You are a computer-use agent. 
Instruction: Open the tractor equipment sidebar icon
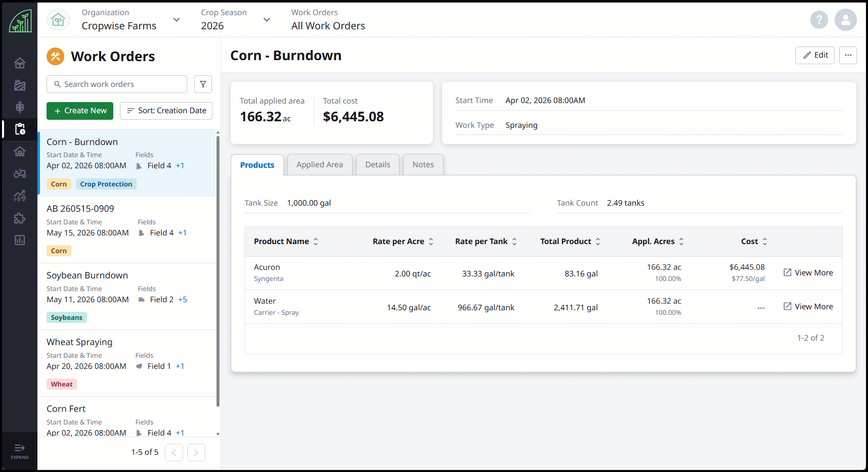(x=20, y=173)
